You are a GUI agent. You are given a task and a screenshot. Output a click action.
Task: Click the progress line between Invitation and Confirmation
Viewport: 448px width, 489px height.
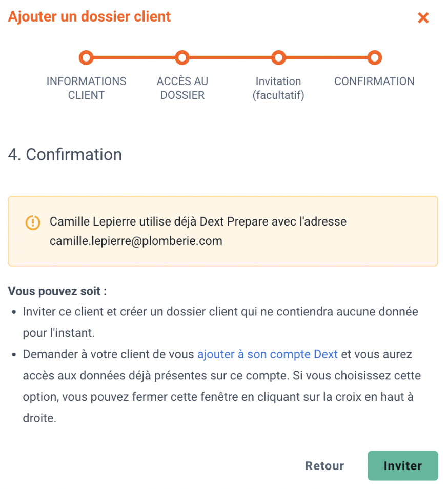(327, 58)
